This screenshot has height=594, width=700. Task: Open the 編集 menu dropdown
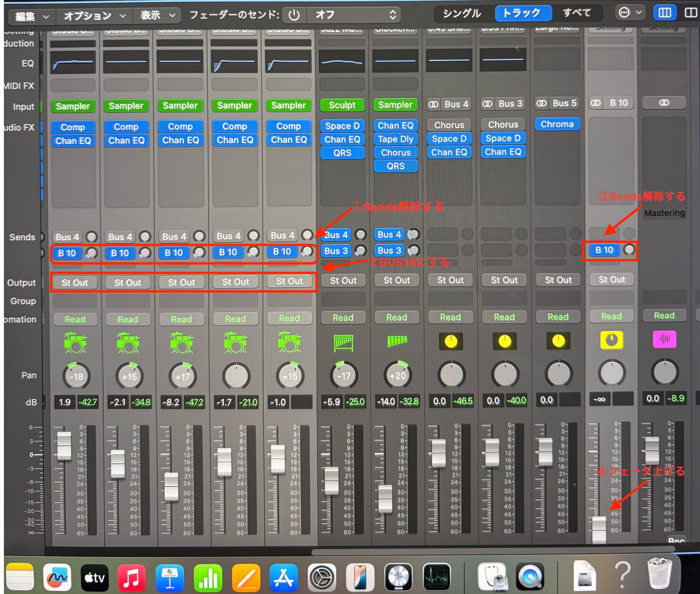pos(32,16)
